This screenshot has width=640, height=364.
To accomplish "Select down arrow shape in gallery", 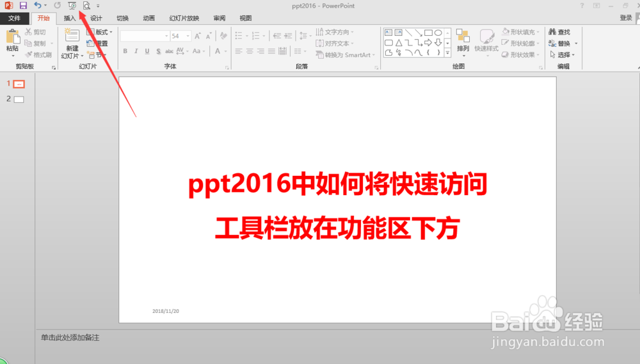I will tap(438, 42).
